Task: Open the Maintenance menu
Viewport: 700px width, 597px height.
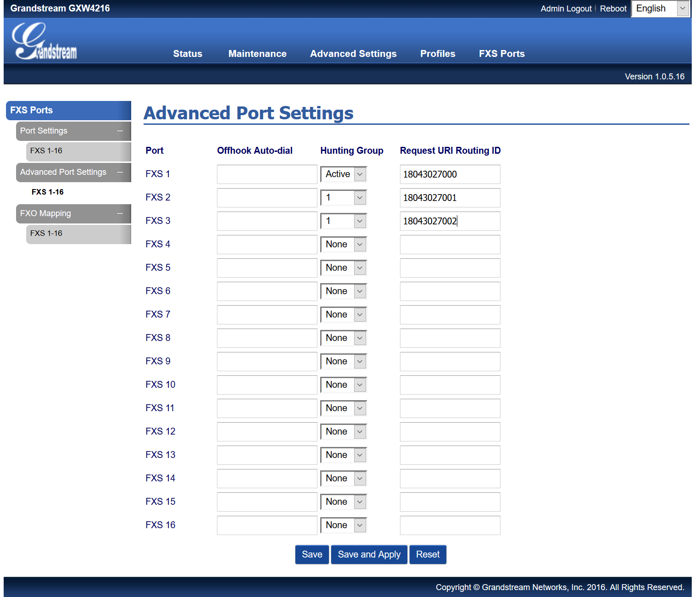Action: click(x=257, y=54)
